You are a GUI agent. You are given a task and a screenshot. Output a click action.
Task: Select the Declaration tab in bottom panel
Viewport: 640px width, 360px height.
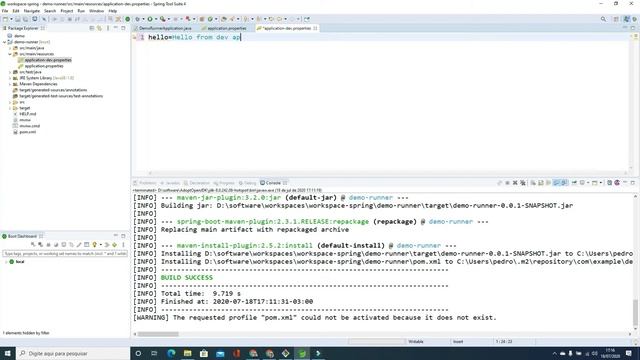pyautogui.click(x=197, y=183)
